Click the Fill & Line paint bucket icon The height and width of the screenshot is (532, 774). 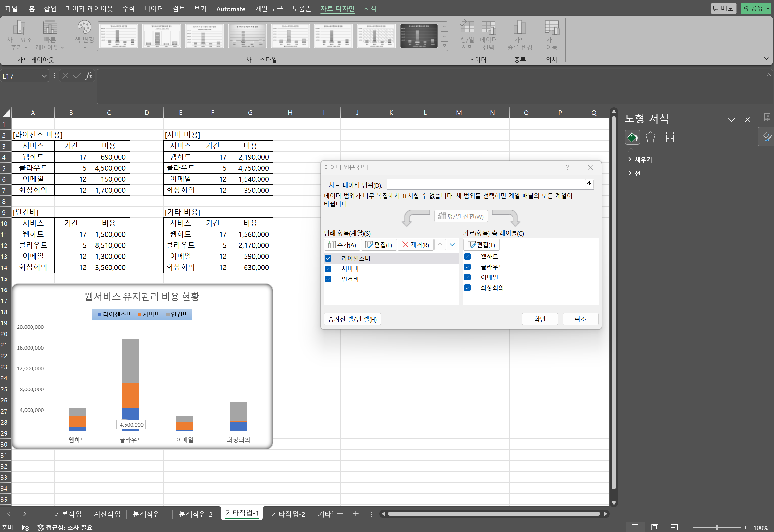(x=632, y=137)
